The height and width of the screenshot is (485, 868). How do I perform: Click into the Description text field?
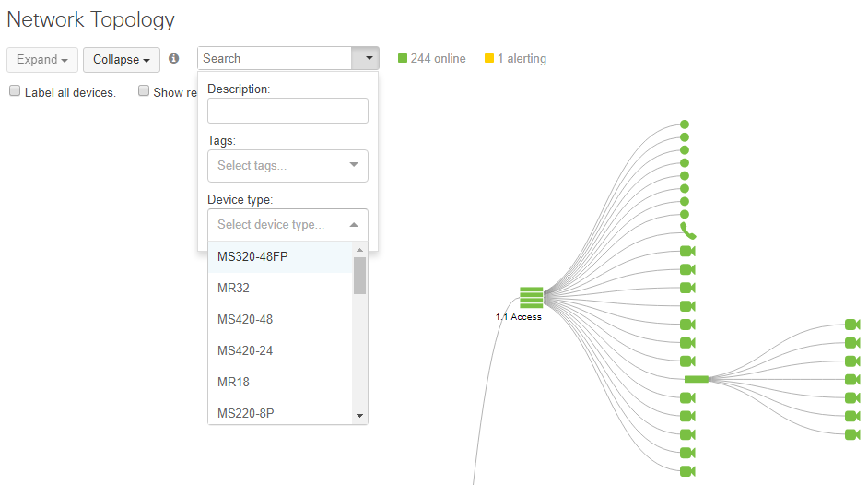click(x=287, y=111)
